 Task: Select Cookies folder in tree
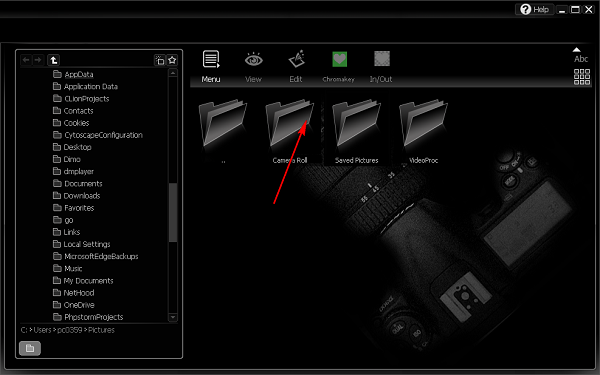(x=71, y=123)
